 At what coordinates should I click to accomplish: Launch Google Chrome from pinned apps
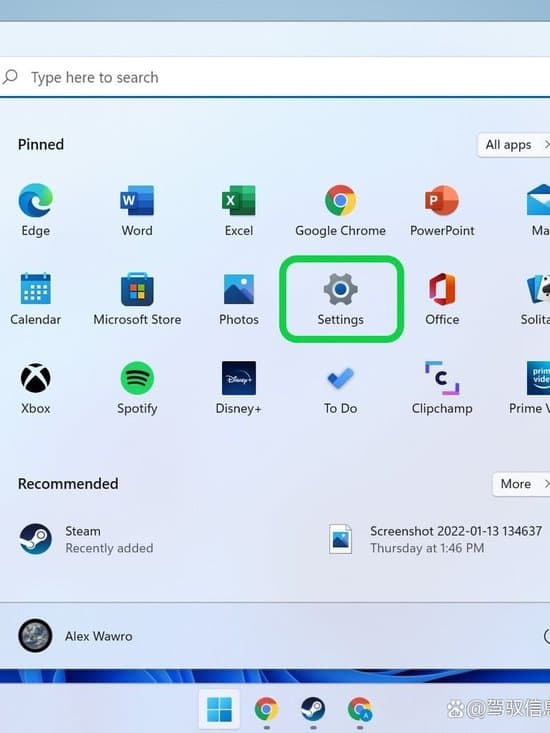340,210
